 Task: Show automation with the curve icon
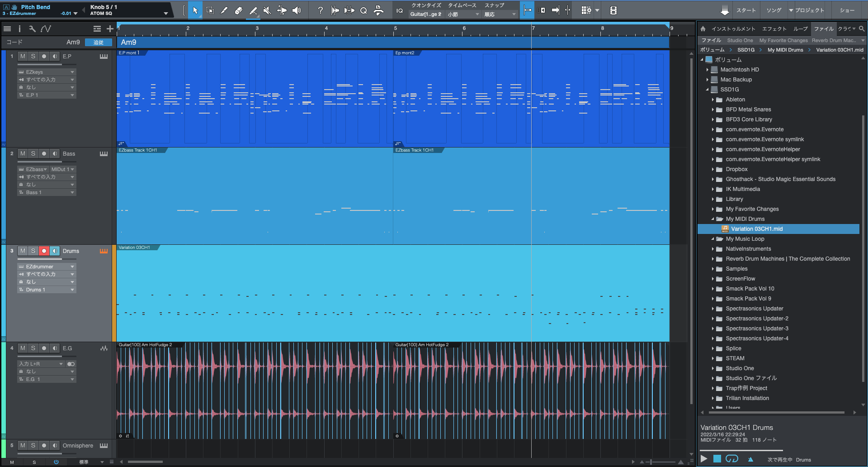tap(46, 29)
